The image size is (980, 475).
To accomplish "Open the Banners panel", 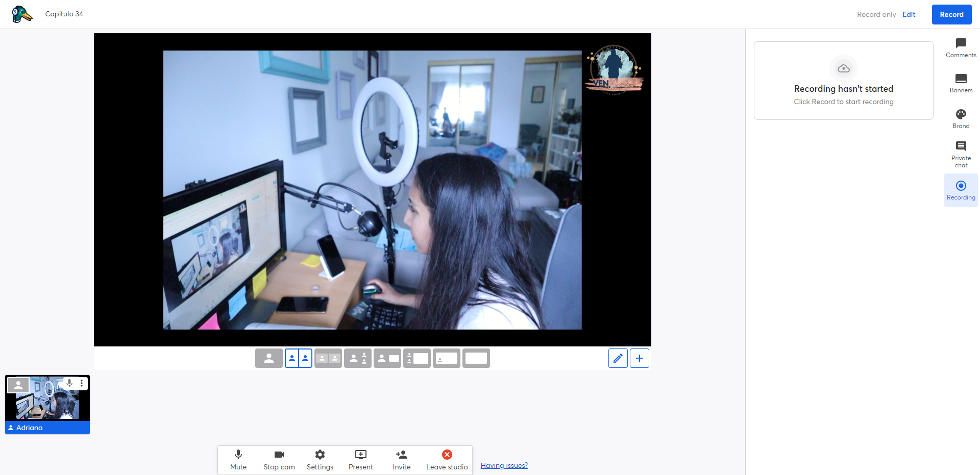I will tap(961, 83).
